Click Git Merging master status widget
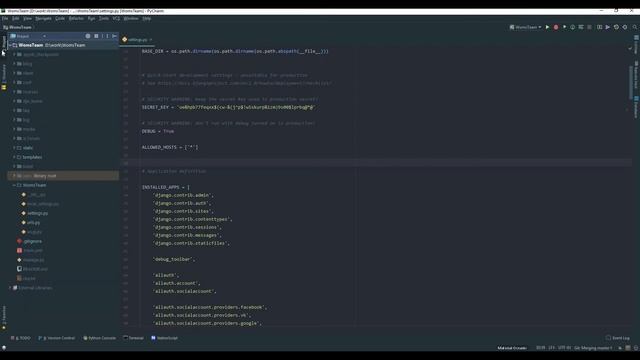The width and height of the screenshot is (640, 360). point(593,348)
